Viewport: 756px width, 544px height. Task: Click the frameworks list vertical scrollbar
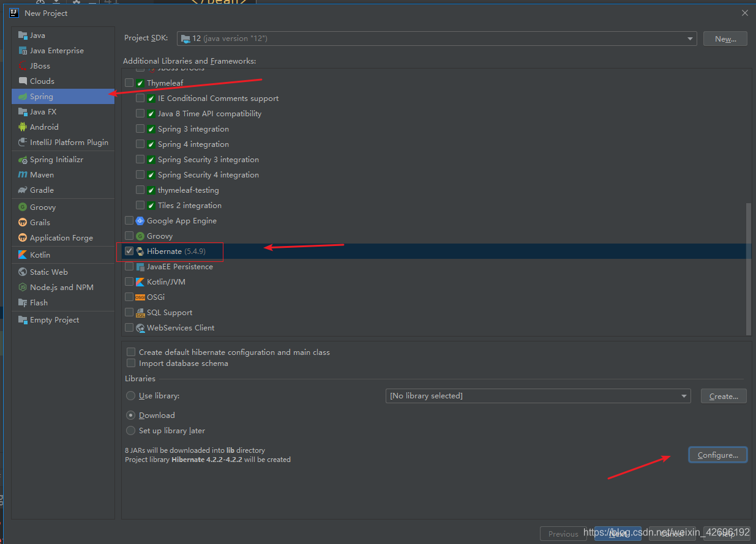748,269
